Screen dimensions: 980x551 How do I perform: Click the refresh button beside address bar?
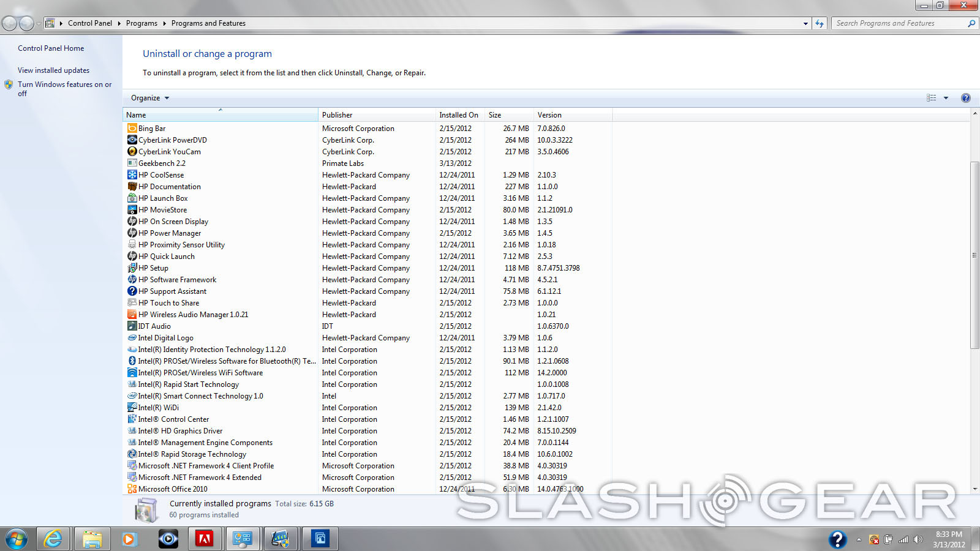(x=820, y=23)
